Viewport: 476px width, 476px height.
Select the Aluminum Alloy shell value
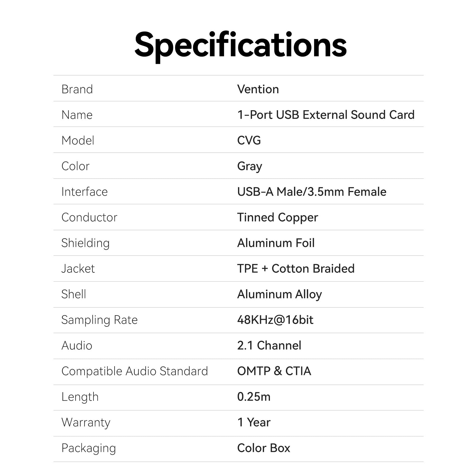[279, 294]
